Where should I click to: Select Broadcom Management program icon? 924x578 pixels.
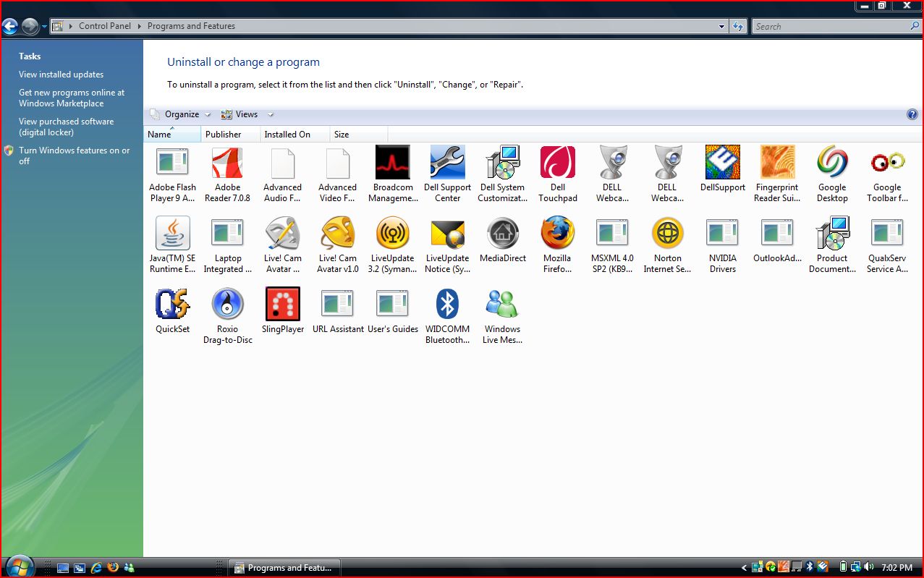(x=392, y=162)
